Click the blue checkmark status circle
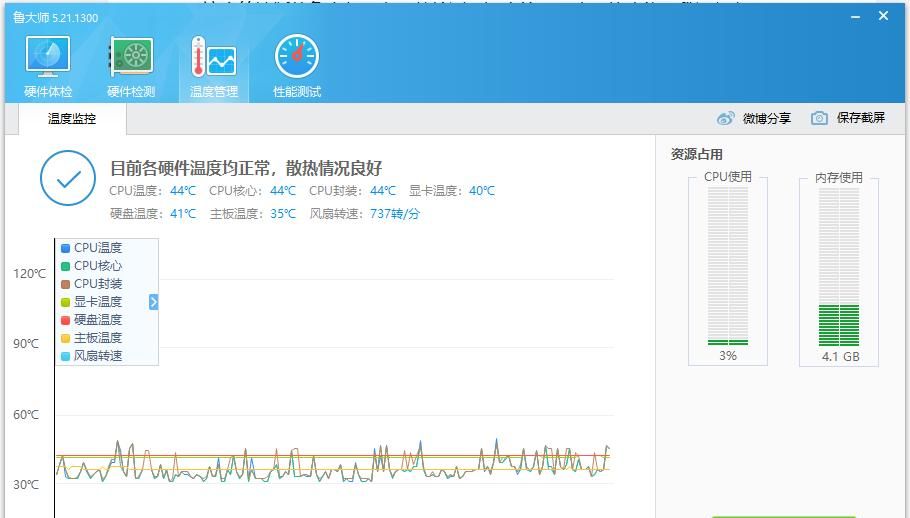 pyautogui.click(x=68, y=178)
